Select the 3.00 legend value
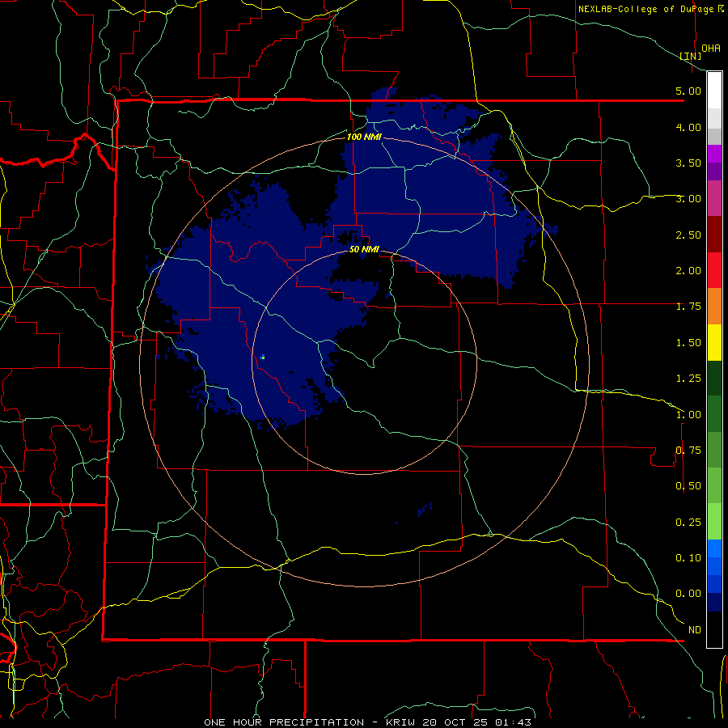728x728 pixels. pos(688,199)
